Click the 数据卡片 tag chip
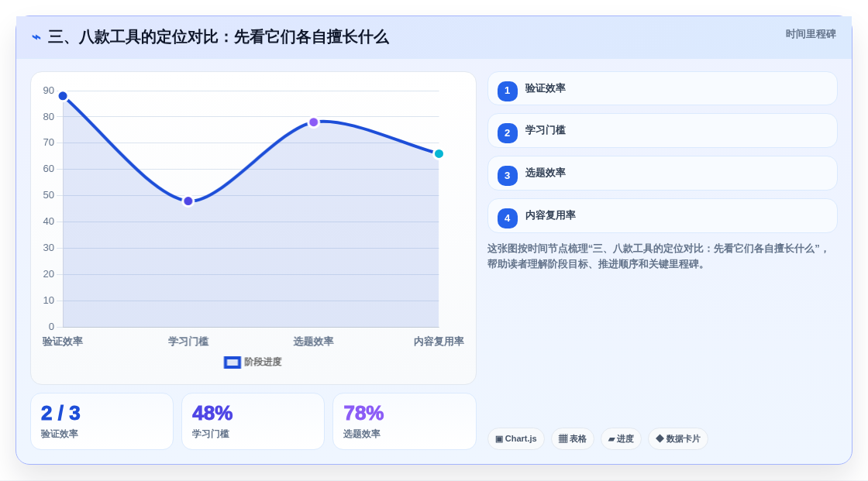Screen dimensions: 868x481 pos(678,439)
